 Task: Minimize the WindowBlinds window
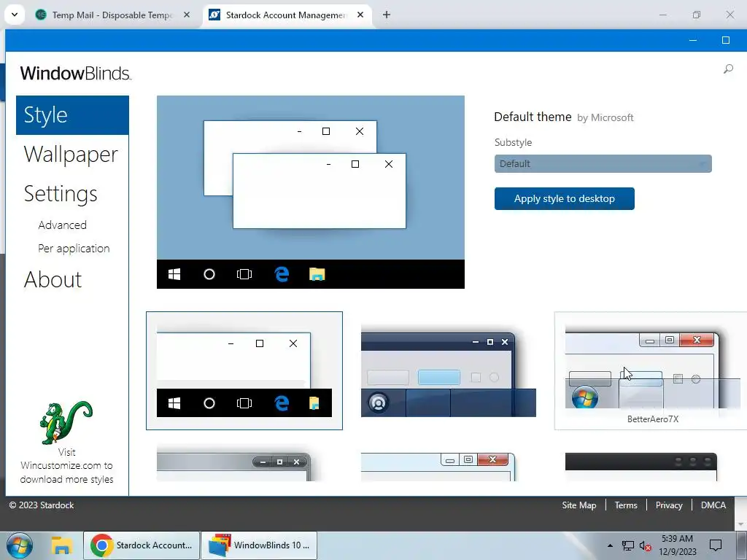click(x=693, y=41)
